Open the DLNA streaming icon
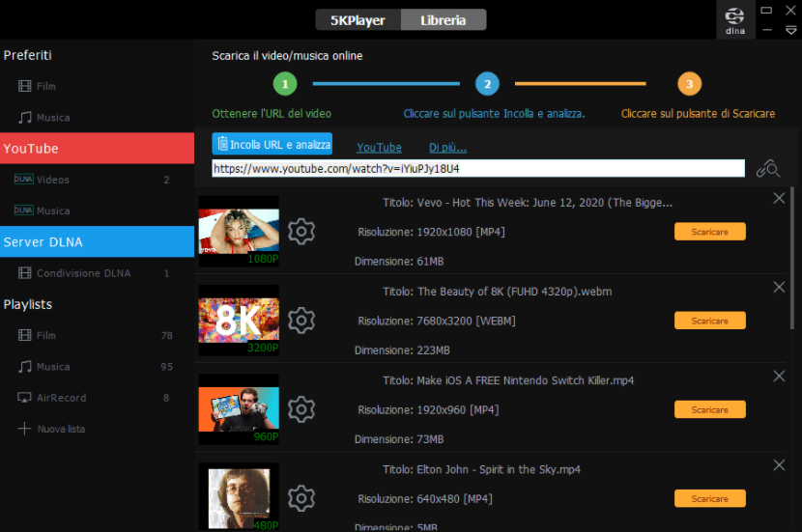Viewport: 802px width, 532px height. point(735,20)
